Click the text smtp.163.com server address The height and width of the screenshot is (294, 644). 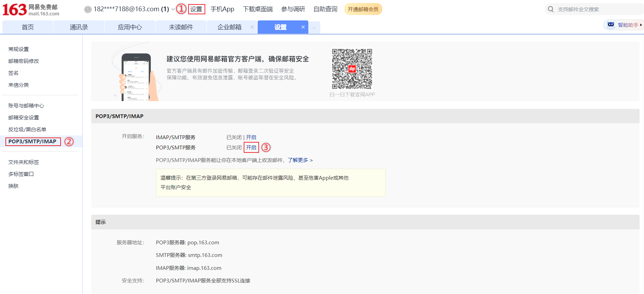click(x=205, y=255)
